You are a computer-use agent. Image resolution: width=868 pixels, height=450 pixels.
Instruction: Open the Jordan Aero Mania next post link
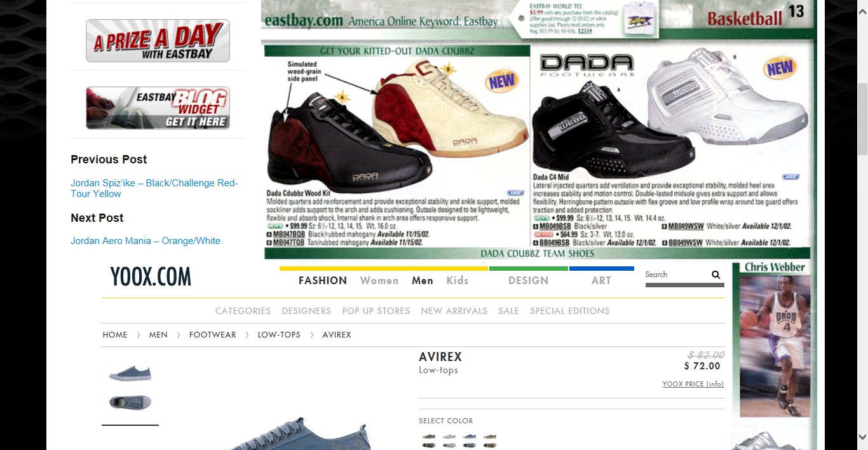pos(146,241)
